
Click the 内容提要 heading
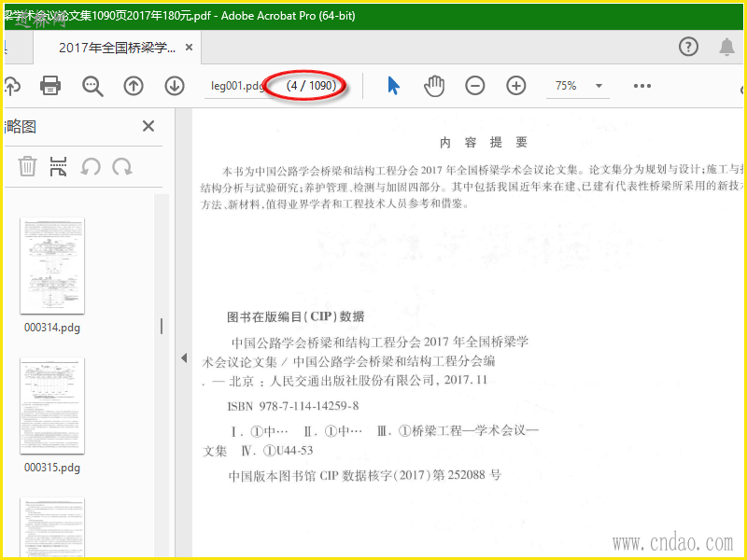coord(484,143)
